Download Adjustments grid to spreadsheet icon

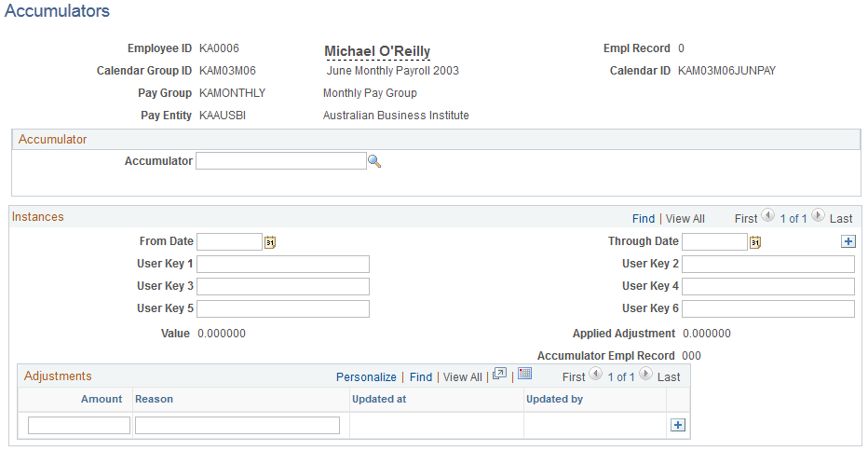524,374
